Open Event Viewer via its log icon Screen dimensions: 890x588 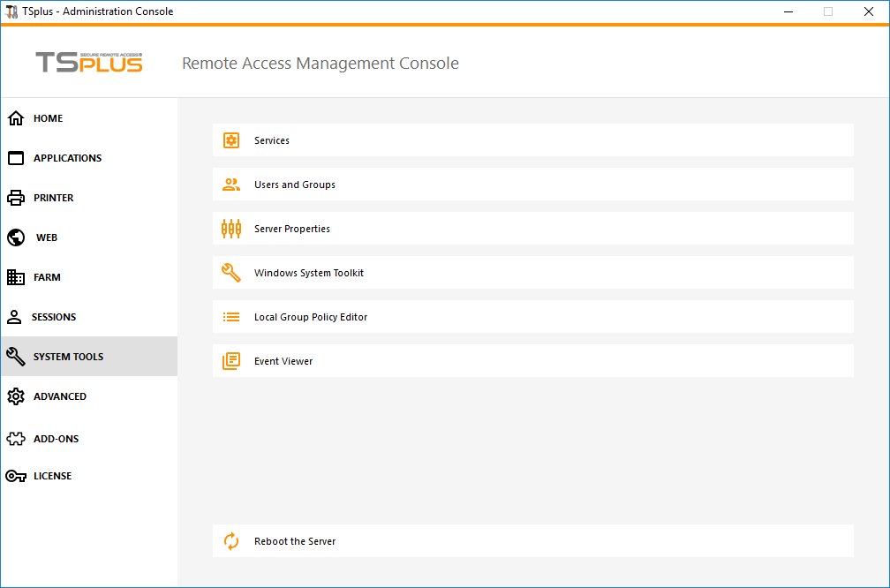point(231,360)
